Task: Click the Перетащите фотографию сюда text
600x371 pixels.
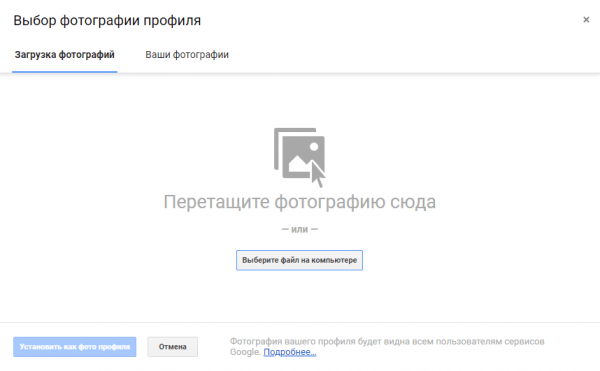Action: click(x=300, y=202)
